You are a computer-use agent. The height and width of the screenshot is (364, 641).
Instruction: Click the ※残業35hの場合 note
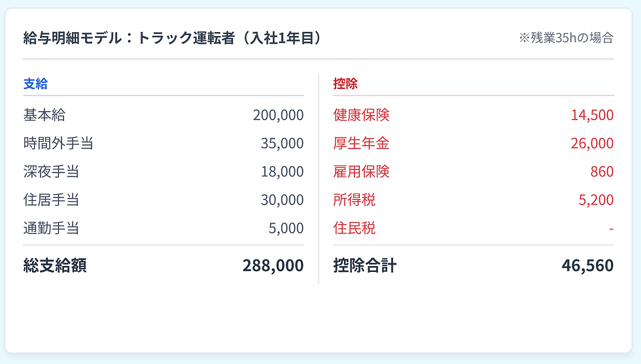pos(566,38)
